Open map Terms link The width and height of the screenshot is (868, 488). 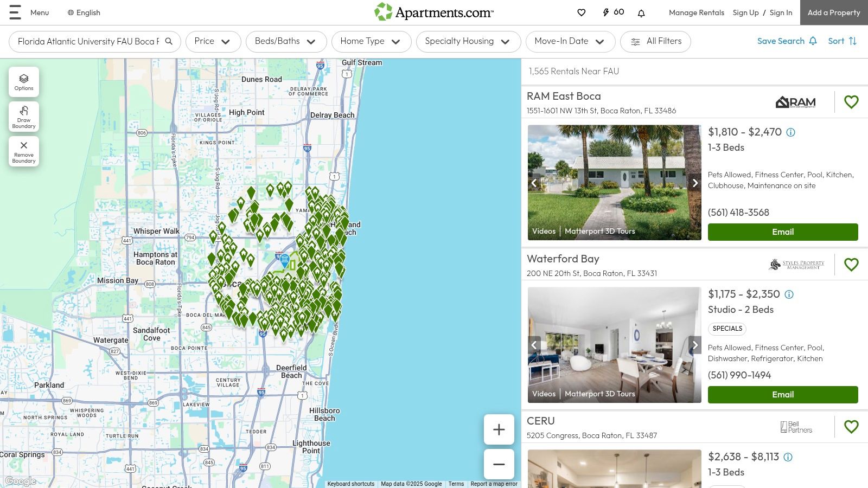click(x=456, y=484)
